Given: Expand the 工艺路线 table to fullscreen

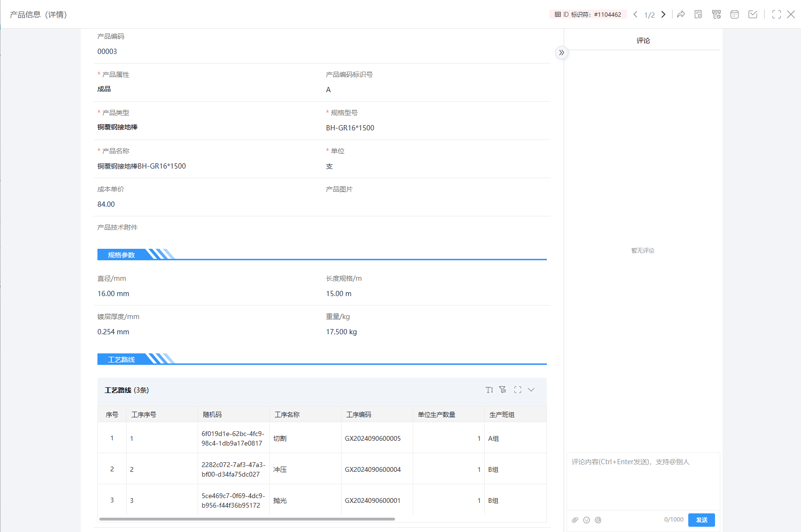Looking at the screenshot, I should point(518,390).
